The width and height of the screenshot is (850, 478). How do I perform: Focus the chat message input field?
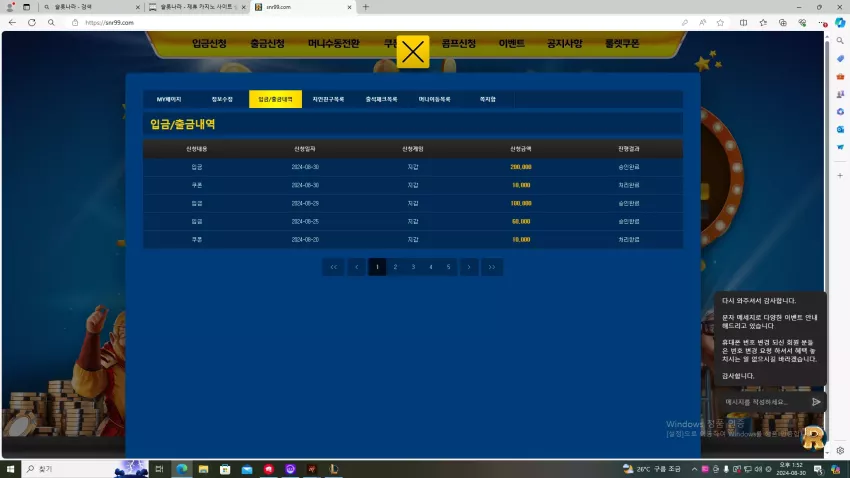(764, 402)
